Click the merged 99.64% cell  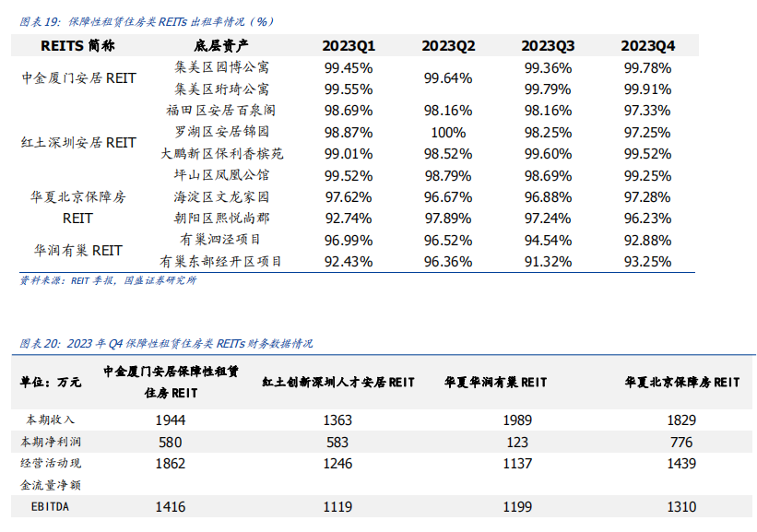pyautogui.click(x=448, y=78)
